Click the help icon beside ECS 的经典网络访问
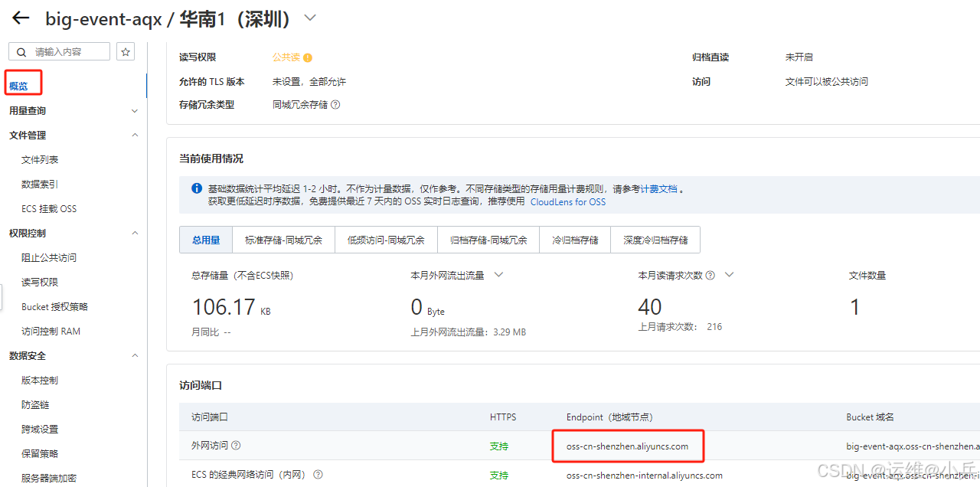The width and height of the screenshot is (980, 487). coord(318,475)
